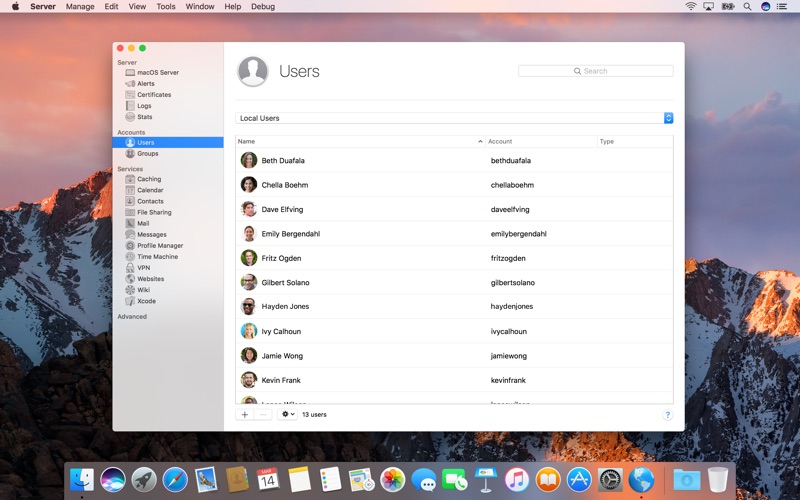Show the hidden Advanced sidebar section
The height and width of the screenshot is (500, 800).
[132, 316]
